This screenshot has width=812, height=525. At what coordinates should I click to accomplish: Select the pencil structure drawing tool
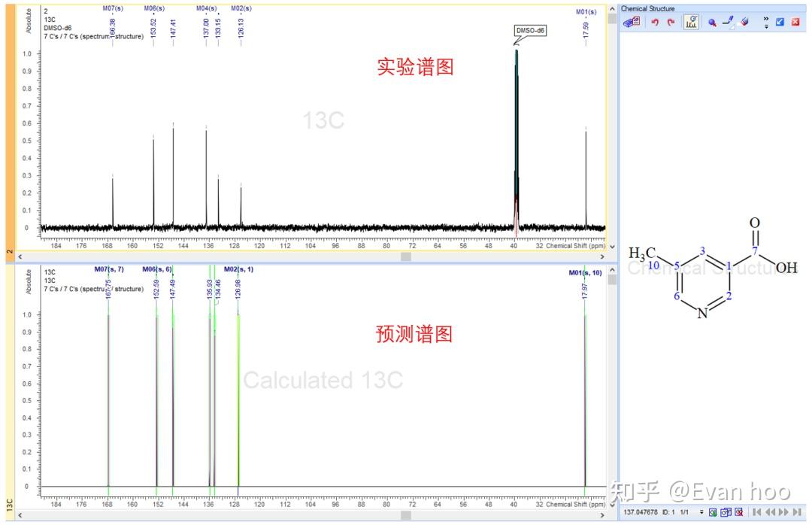[727, 21]
